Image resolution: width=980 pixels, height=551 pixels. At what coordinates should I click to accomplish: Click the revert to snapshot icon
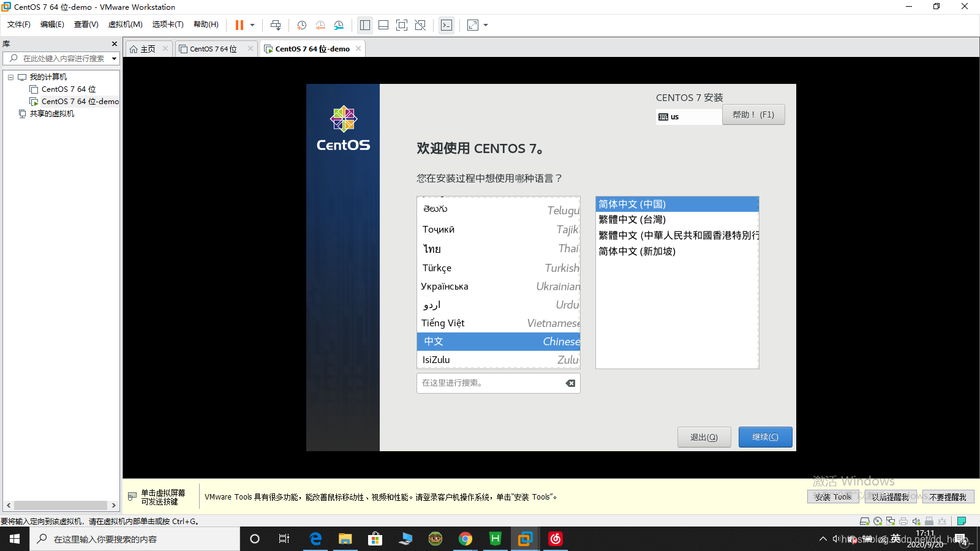[320, 25]
